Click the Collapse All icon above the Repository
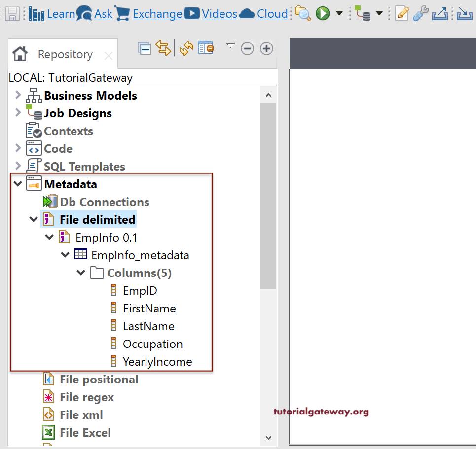This screenshot has width=476, height=449. point(145,48)
